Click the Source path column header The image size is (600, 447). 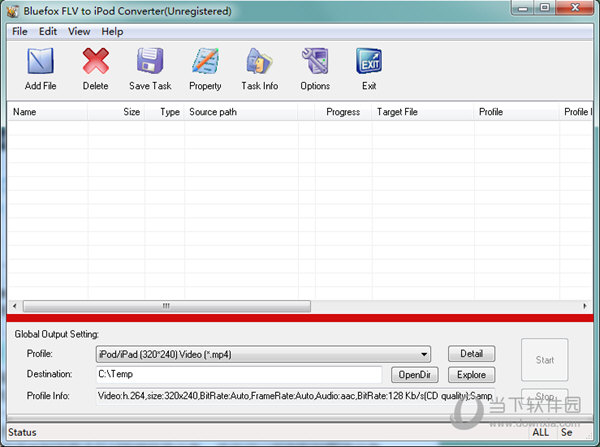(241, 112)
